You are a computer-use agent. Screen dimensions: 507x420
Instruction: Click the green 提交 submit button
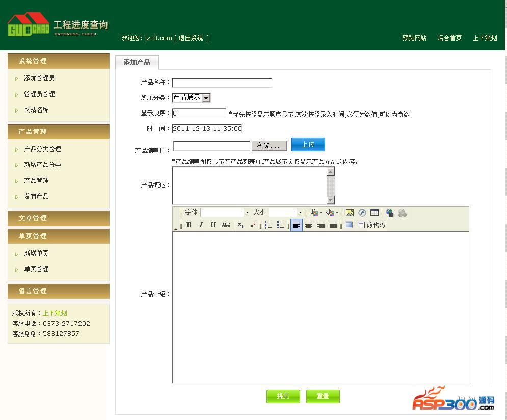(x=282, y=396)
